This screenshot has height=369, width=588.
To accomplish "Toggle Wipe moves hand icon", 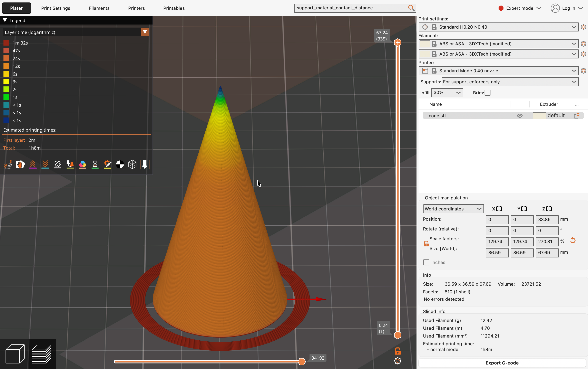I will pos(20,164).
